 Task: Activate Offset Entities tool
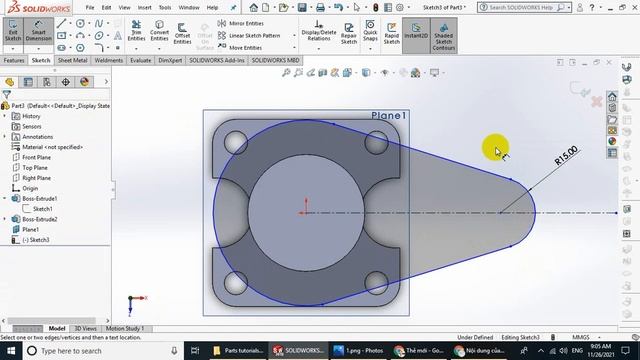click(x=182, y=33)
